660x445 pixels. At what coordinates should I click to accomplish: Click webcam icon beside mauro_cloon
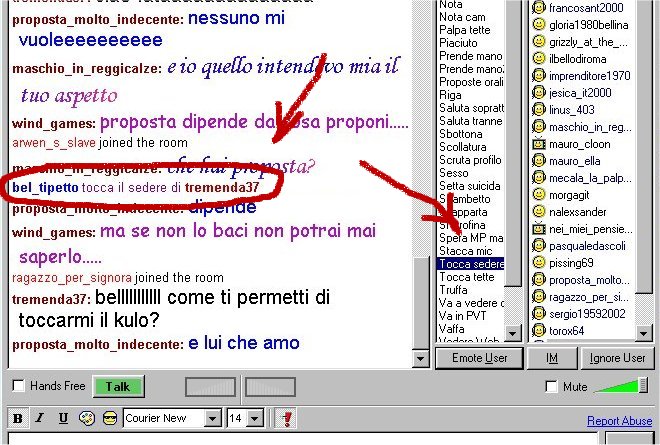click(539, 144)
